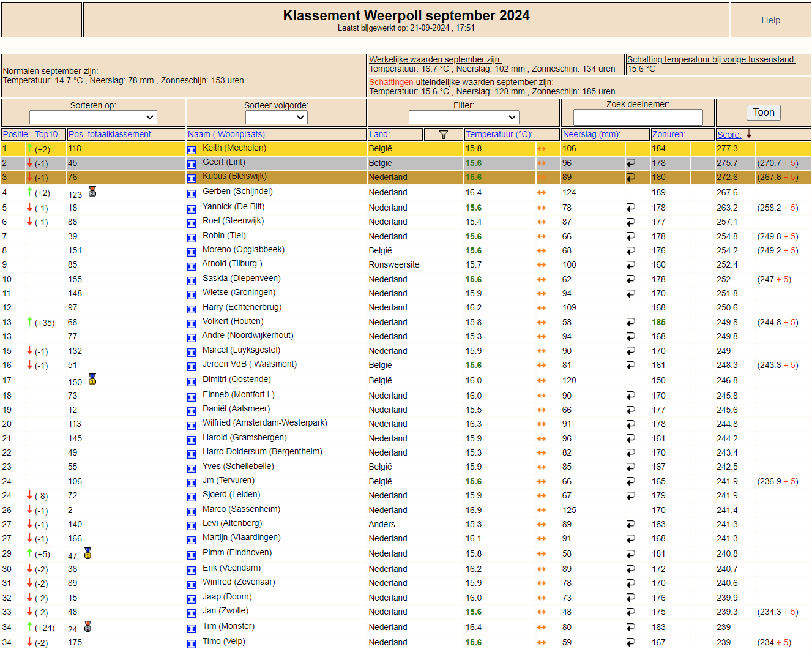This screenshot has width=812, height=649.
Task: Click the blue info icon beside Keith (Mechelen)
Action: click(x=192, y=149)
